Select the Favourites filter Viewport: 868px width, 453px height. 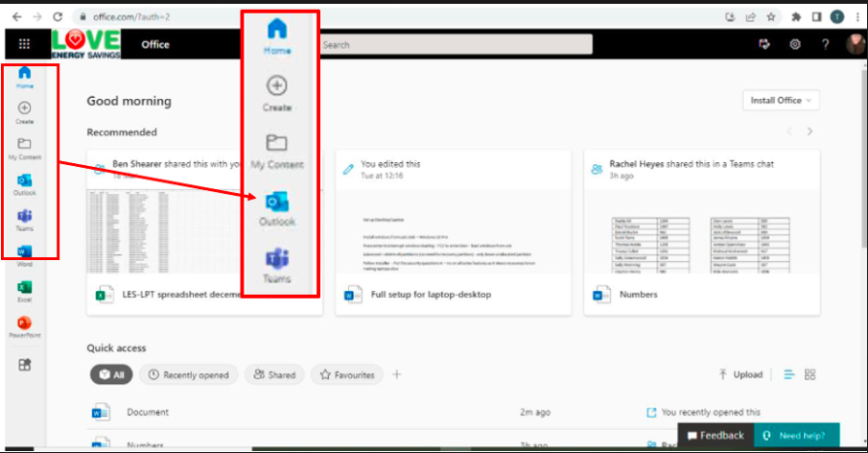pos(347,375)
